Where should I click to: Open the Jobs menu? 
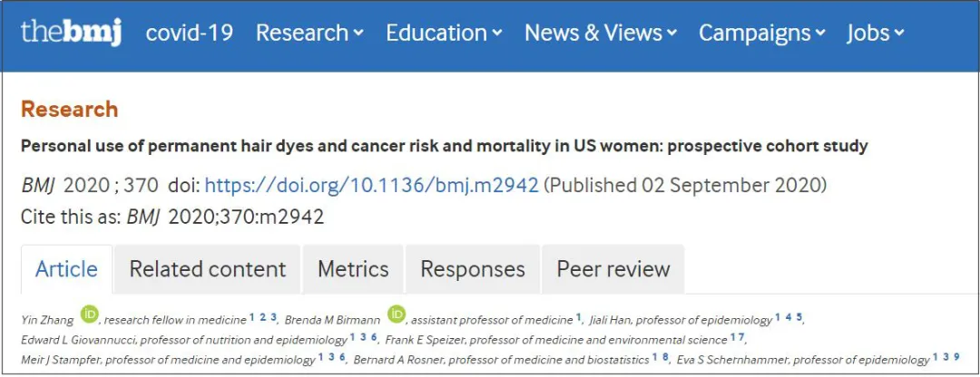[x=875, y=33]
